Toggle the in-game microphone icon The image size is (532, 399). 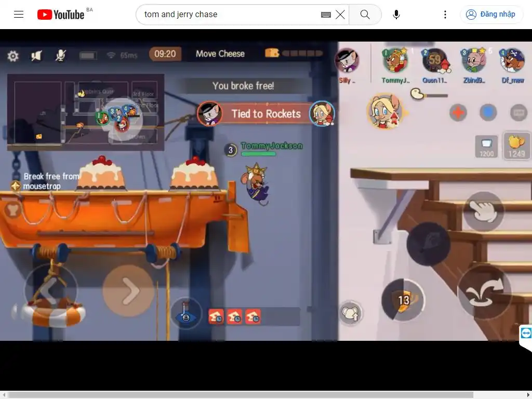[60, 55]
